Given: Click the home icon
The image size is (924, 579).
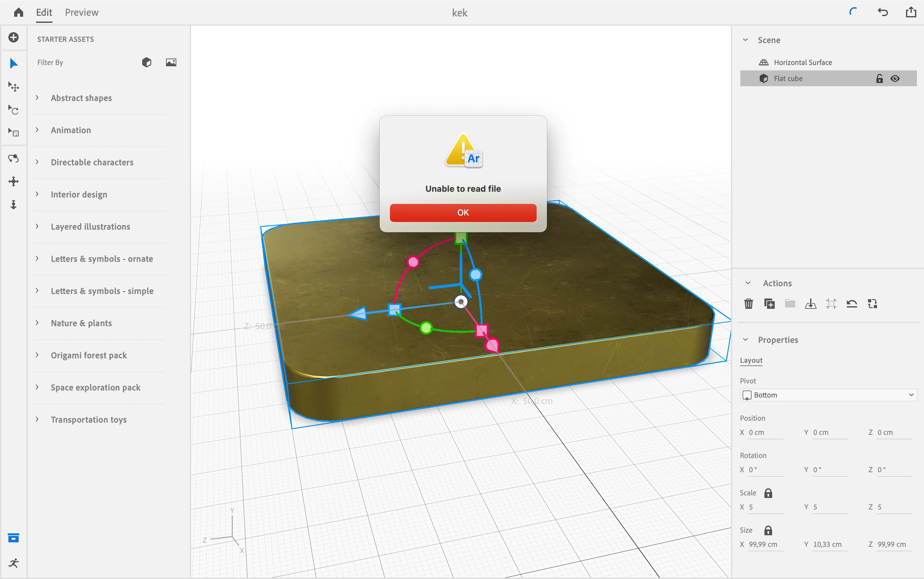Looking at the screenshot, I should pyautogui.click(x=18, y=12).
